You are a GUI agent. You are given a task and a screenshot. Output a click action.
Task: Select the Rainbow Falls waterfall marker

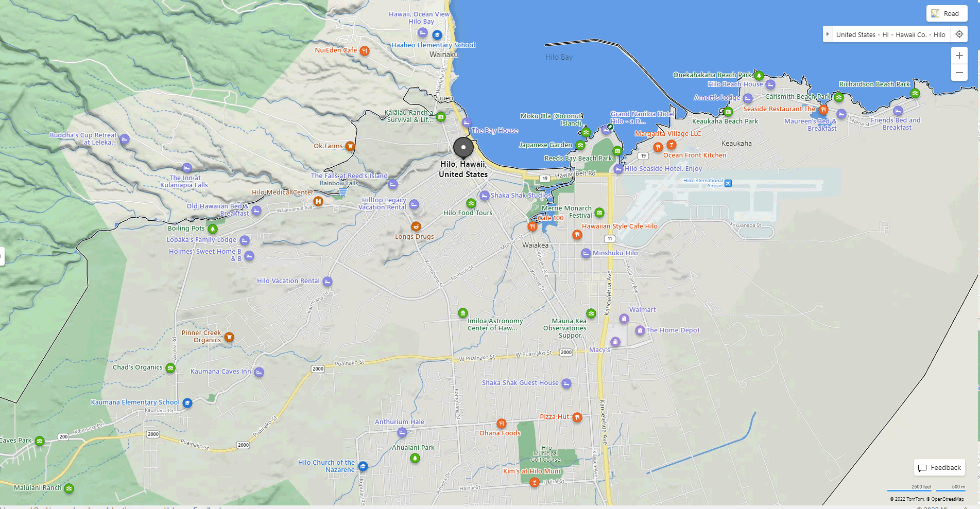tap(341, 191)
